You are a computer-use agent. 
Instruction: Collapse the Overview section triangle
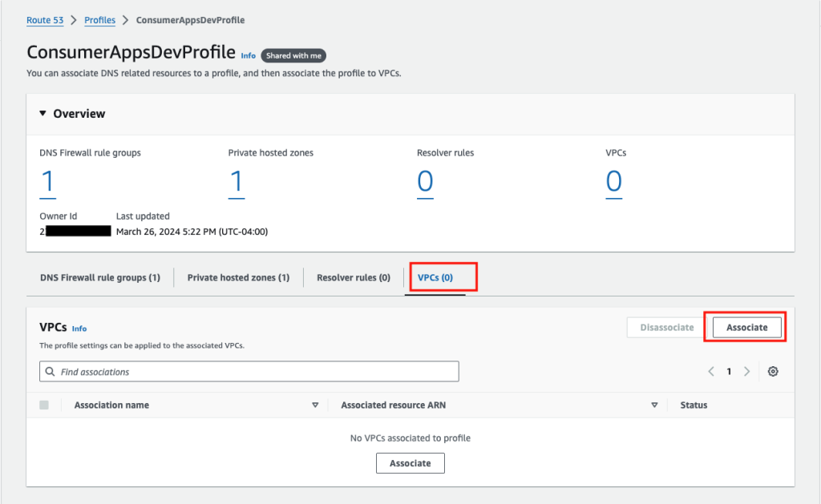42,113
